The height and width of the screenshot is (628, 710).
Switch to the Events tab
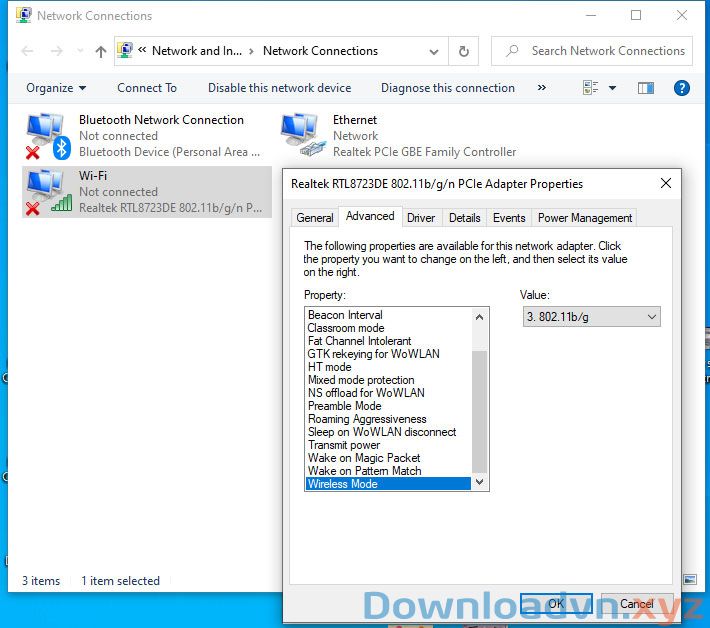[x=509, y=218]
